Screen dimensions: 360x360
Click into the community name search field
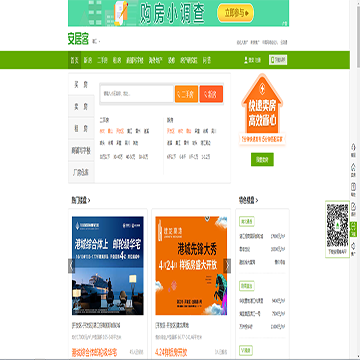click(x=136, y=94)
